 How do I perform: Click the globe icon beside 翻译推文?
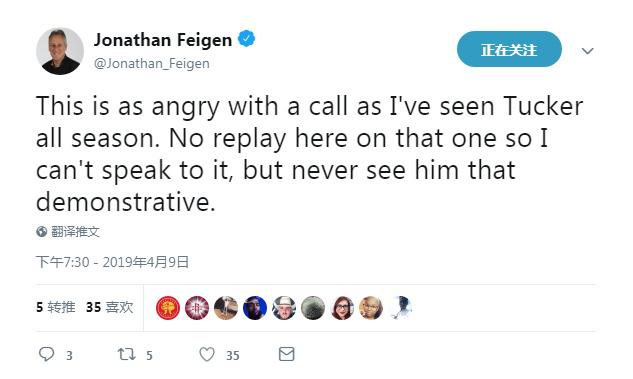pos(42,231)
